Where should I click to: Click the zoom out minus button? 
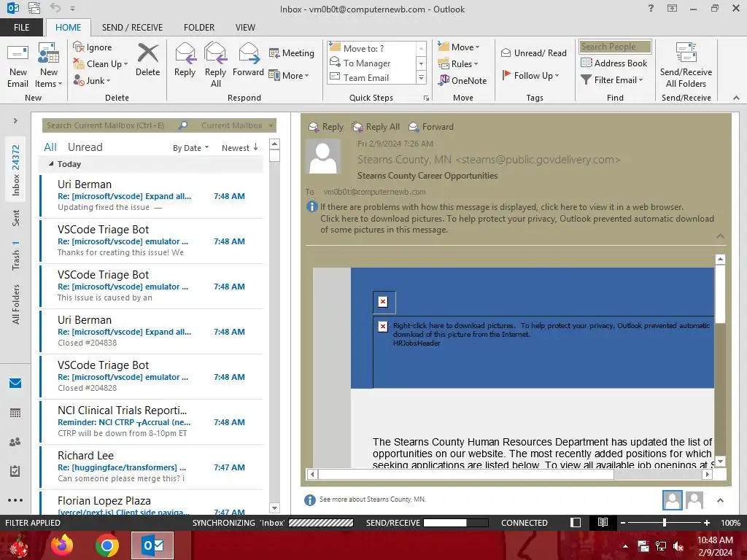pyautogui.click(x=622, y=522)
